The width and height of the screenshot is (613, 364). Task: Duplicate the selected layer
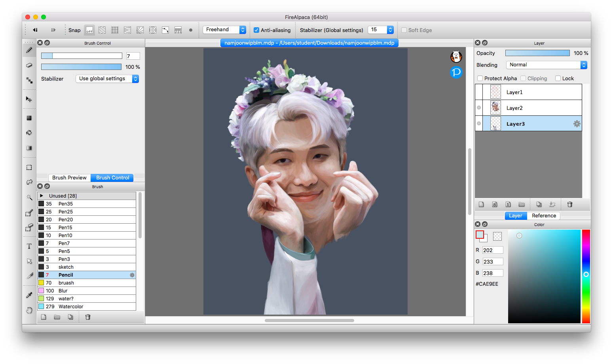pyautogui.click(x=539, y=204)
